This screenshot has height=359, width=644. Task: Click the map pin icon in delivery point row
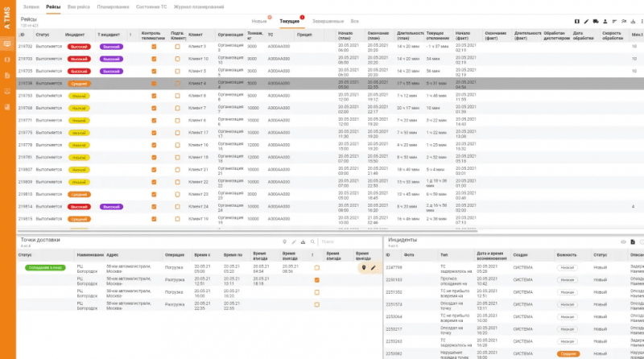364,267
